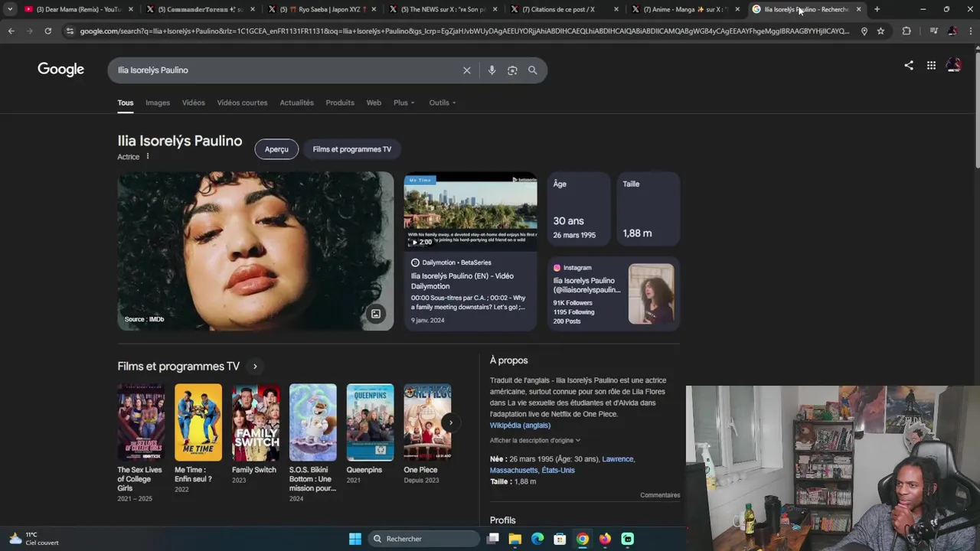Start a voice search with the microphone icon
Screen dimensions: 980x551
492,70
